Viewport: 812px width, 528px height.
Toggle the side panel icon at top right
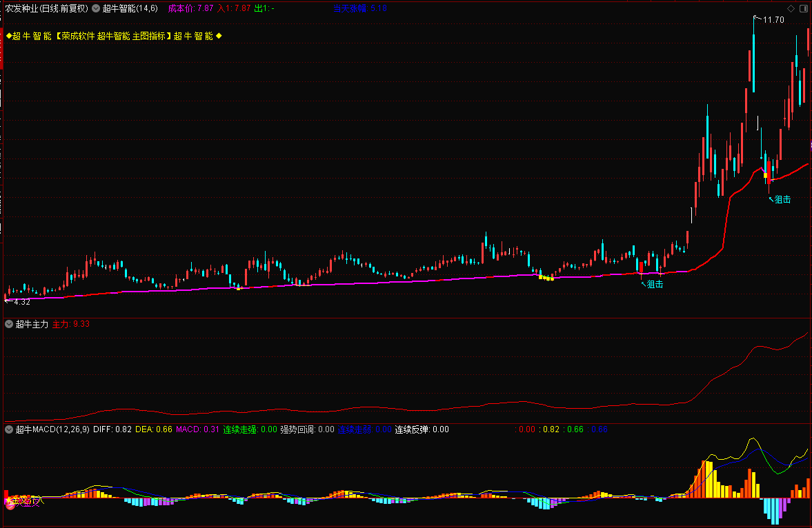(x=802, y=9)
